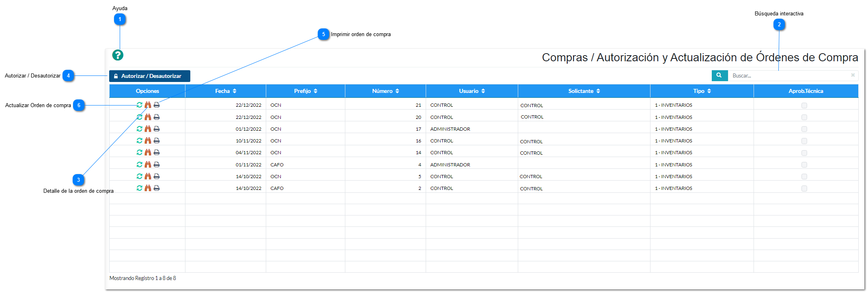868x293 pixels.
Task: Clear the search box with the X icon
Action: coord(853,75)
